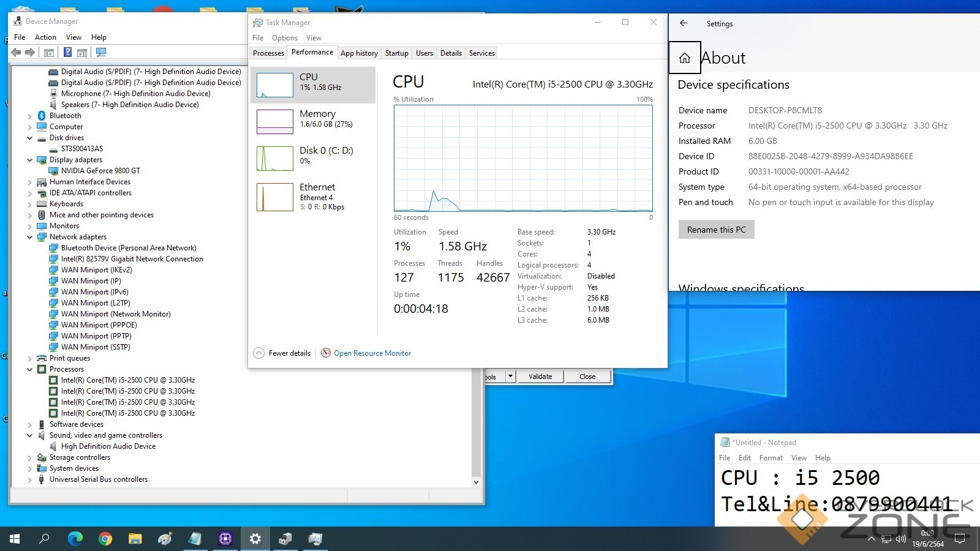Open CPU-Z from the taskbar
Screen dimensions: 980x551
(225, 539)
